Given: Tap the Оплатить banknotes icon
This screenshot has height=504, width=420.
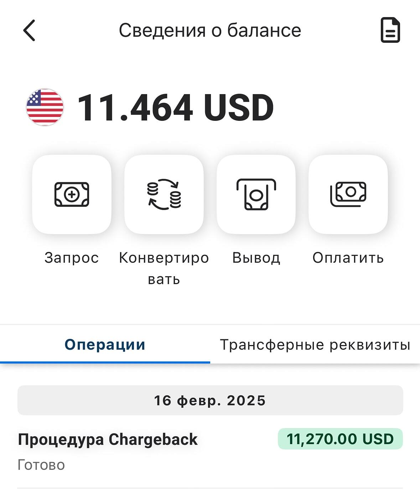Looking at the screenshot, I should pyautogui.click(x=348, y=194).
